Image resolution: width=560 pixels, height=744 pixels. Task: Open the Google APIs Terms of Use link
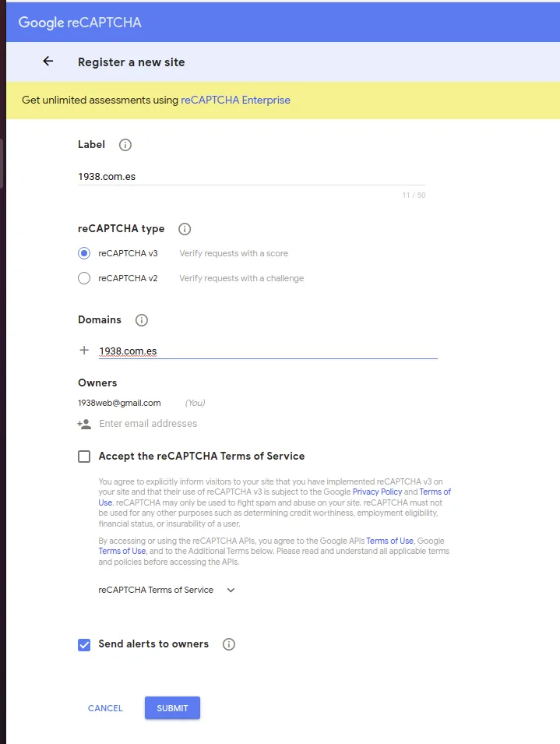(389, 541)
